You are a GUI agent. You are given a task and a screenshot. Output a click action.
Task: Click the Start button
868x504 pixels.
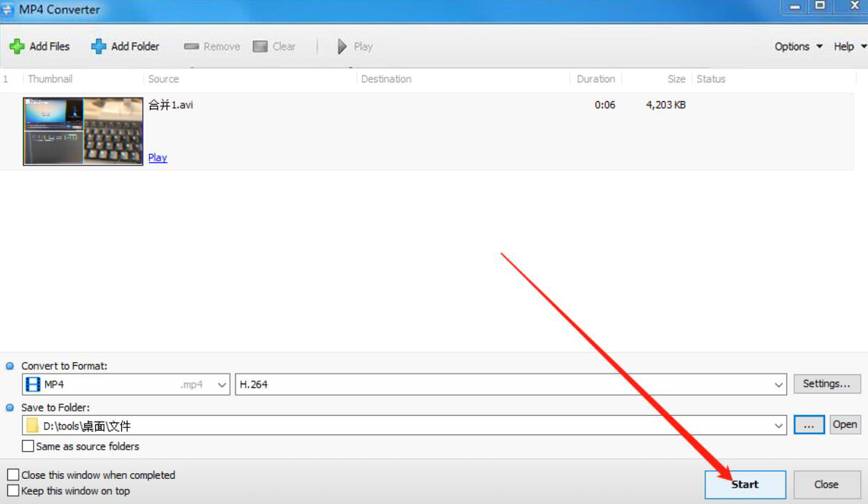(745, 485)
